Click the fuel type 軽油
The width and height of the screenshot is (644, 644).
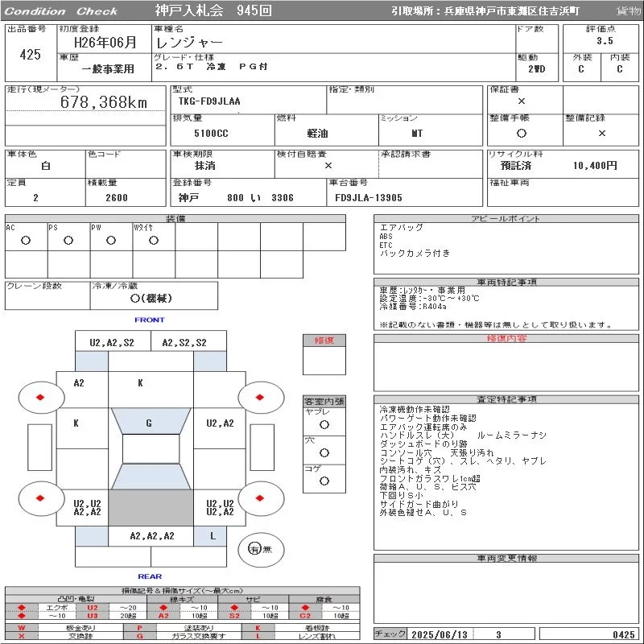[317, 133]
